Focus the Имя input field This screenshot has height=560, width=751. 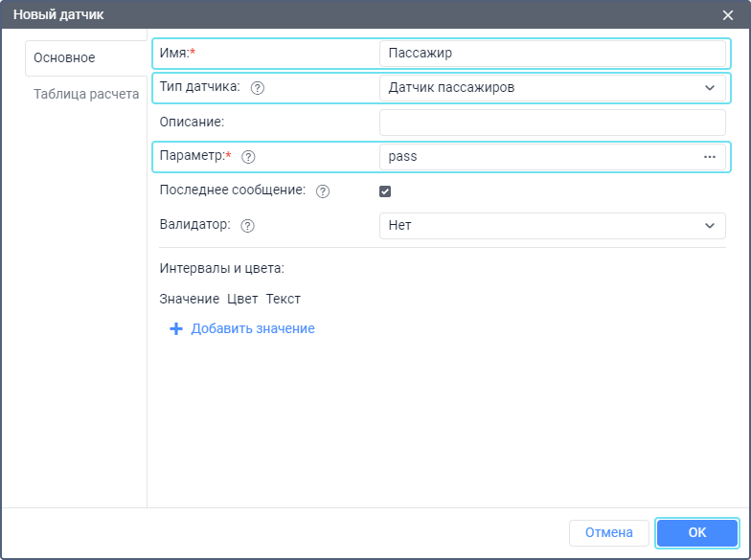pyautogui.click(x=552, y=54)
